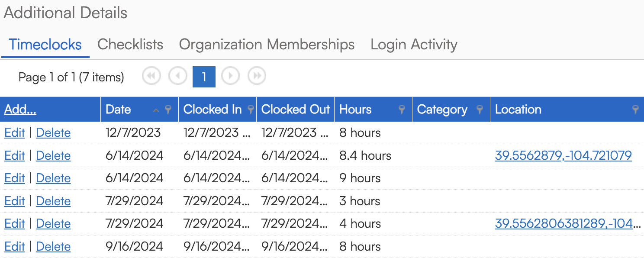
Task: Open the Category column filter icon
Action: click(x=480, y=110)
